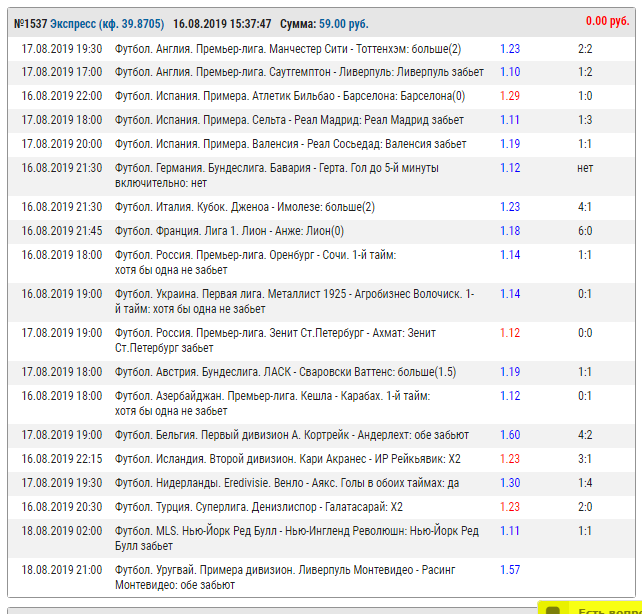Click the Денизлиспор - Галатасарай X2 bet
Viewport: 642px width, 614px height.
pyautogui.click(x=259, y=507)
